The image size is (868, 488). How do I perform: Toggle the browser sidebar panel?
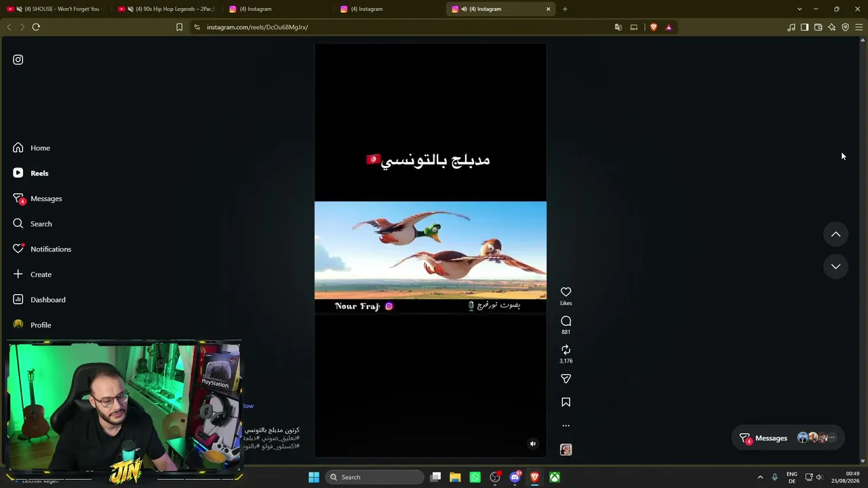804,27
